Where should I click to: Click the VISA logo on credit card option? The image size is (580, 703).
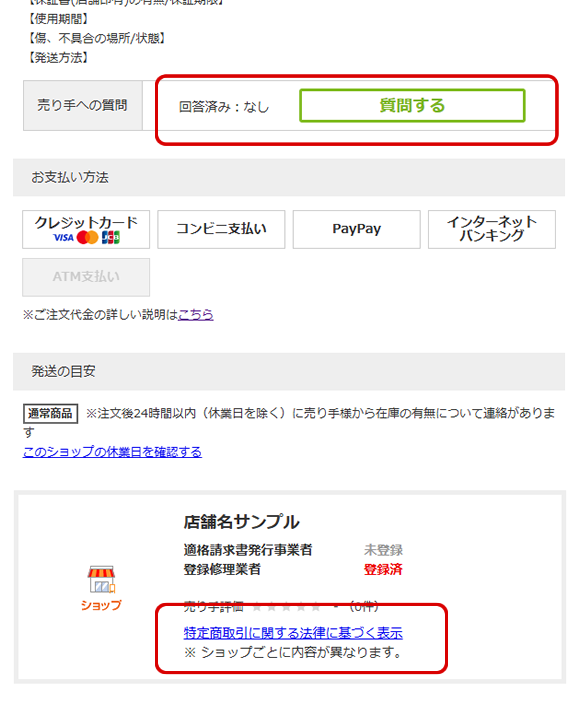pos(63,238)
